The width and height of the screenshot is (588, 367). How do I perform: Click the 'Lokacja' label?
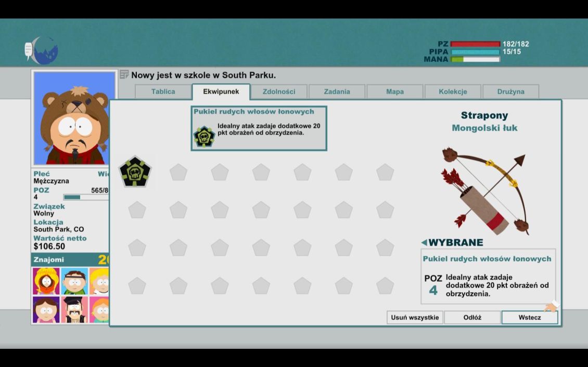point(48,222)
